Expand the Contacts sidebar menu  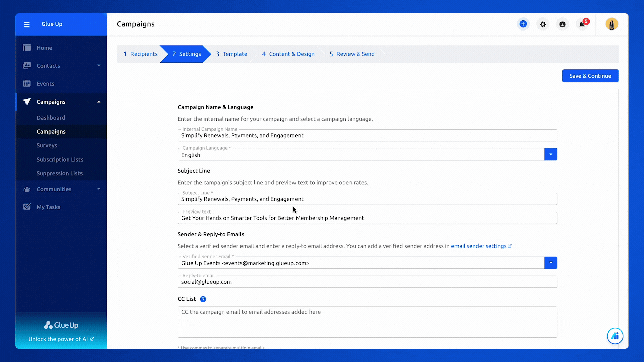pyautogui.click(x=99, y=66)
